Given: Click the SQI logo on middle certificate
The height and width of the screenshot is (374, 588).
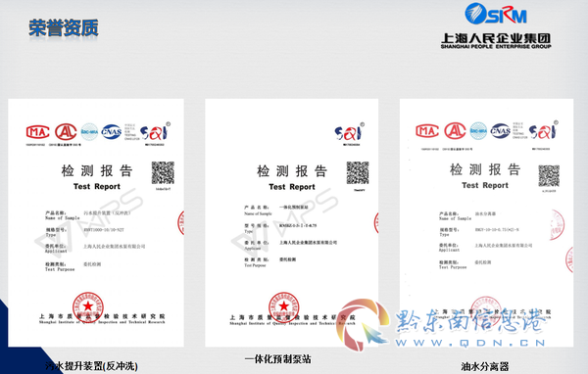Looking at the screenshot, I should [x=349, y=132].
